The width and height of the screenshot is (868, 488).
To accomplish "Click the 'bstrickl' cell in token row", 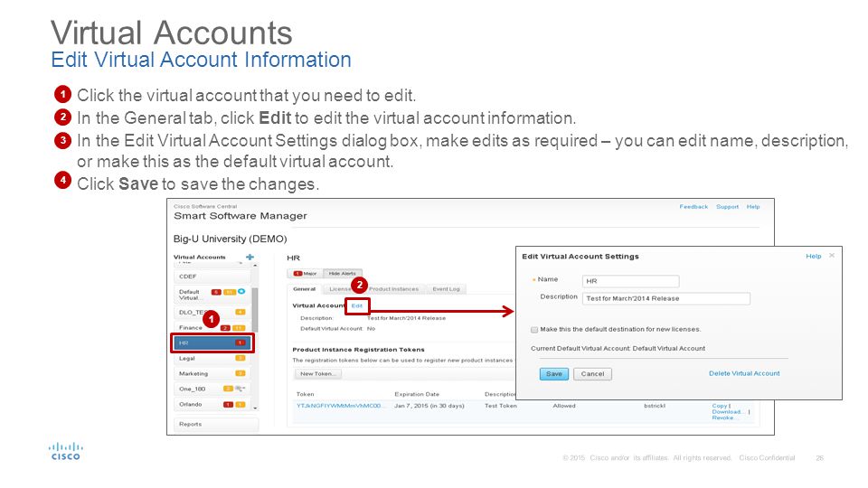I will pyautogui.click(x=655, y=406).
